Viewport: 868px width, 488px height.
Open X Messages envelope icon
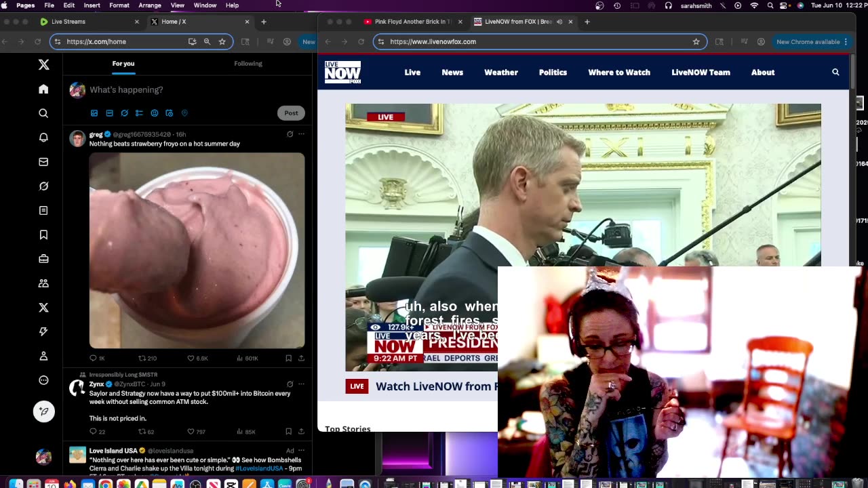[x=43, y=162]
